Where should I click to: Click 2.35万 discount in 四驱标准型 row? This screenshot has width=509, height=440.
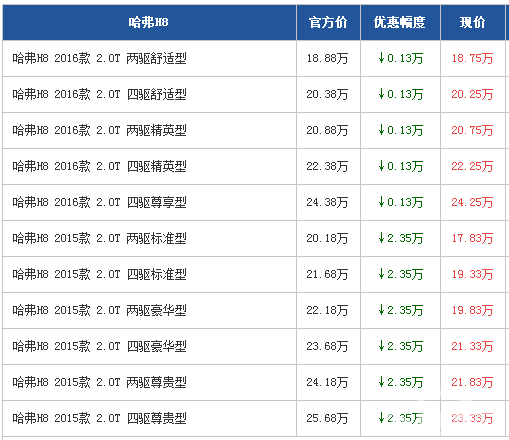401,274
